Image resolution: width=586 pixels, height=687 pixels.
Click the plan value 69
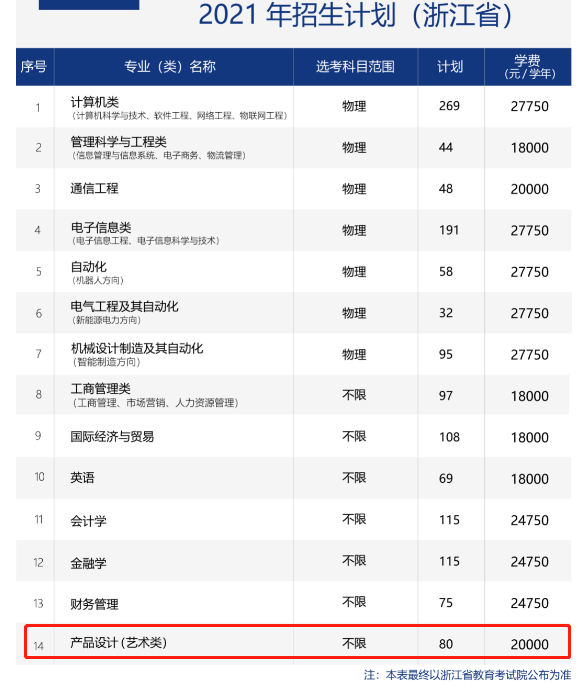[x=446, y=478]
